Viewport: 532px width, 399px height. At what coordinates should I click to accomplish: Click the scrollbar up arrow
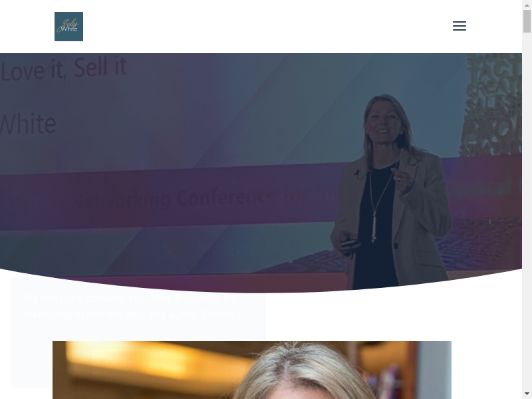click(x=527, y=5)
